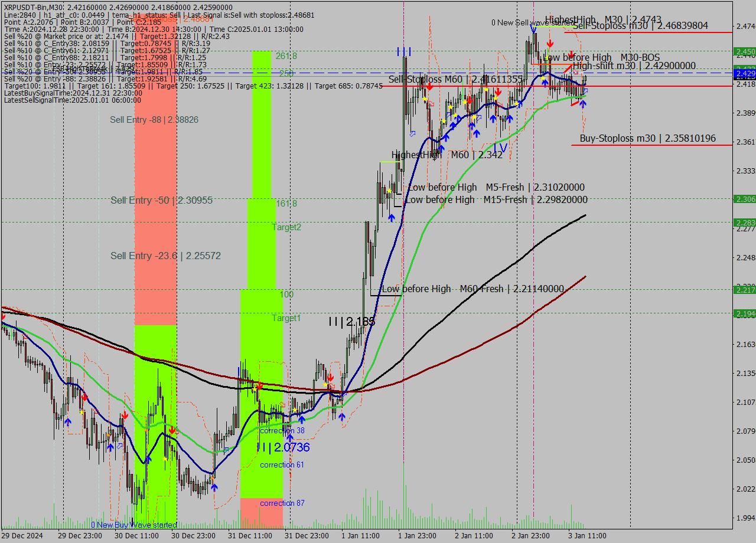Viewport: 756px width, 543px height.
Task: Click the LatestSellSignalTime info line
Action: (71, 100)
